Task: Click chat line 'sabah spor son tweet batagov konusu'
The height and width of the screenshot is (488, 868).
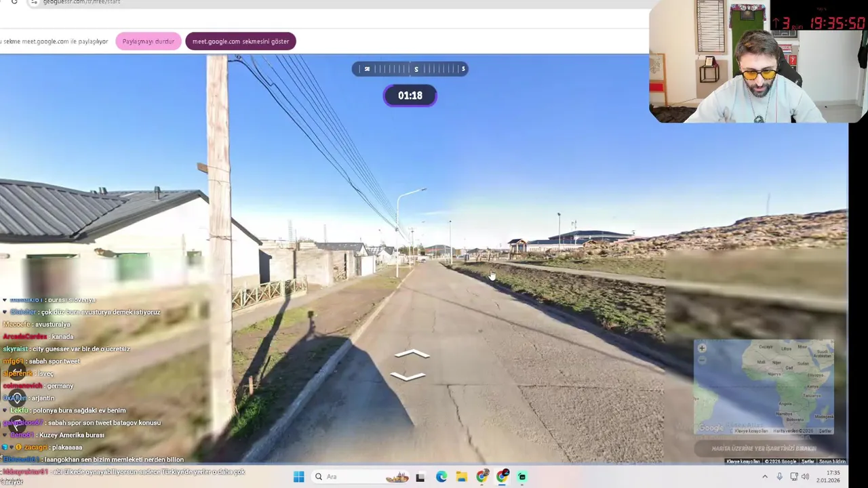Action: [104, 423]
